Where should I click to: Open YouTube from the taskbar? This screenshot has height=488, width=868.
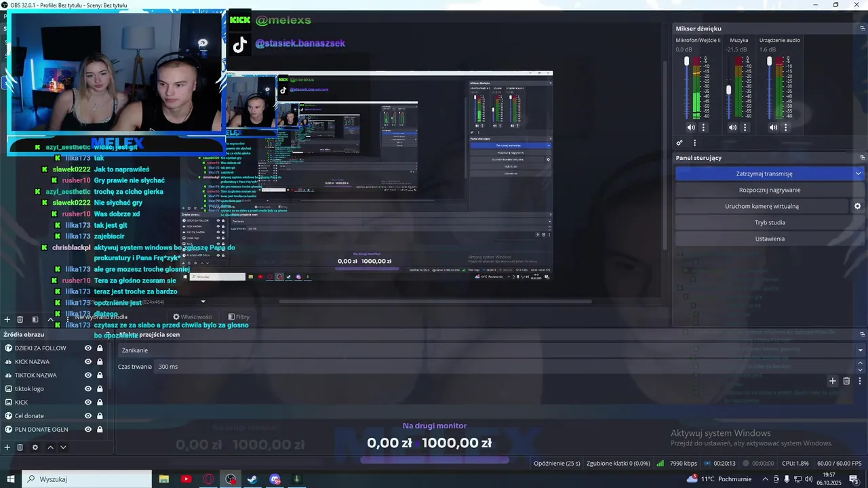coord(186,479)
